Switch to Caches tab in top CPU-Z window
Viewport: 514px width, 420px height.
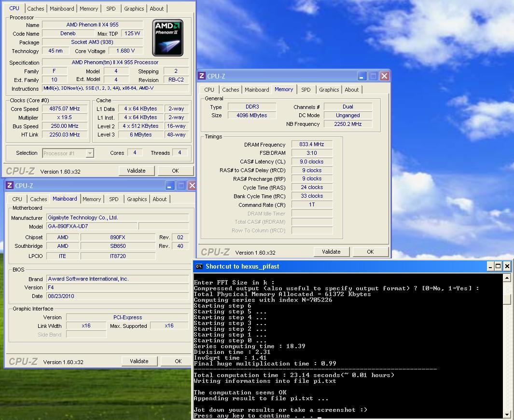[x=35, y=9]
